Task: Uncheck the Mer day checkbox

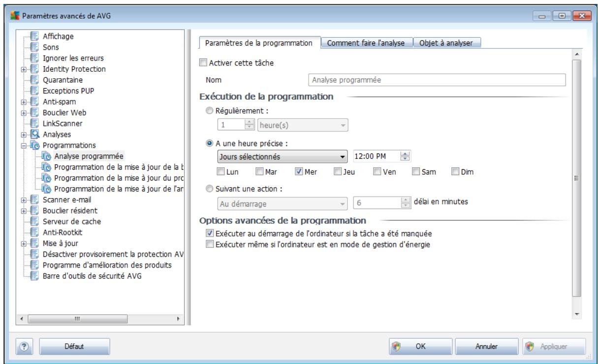Action: (x=298, y=171)
